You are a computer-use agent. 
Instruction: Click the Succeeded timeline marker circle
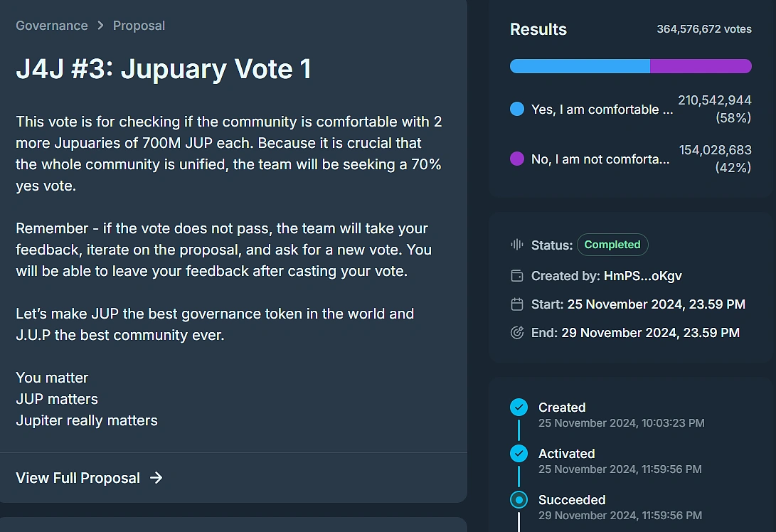point(519,500)
